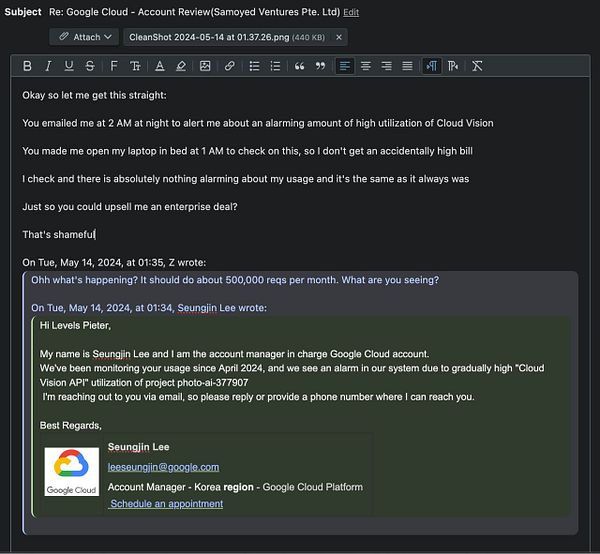Click "Account Manager - Korea region" signature line
Image resolution: width=600 pixels, height=554 pixels.
[235, 487]
